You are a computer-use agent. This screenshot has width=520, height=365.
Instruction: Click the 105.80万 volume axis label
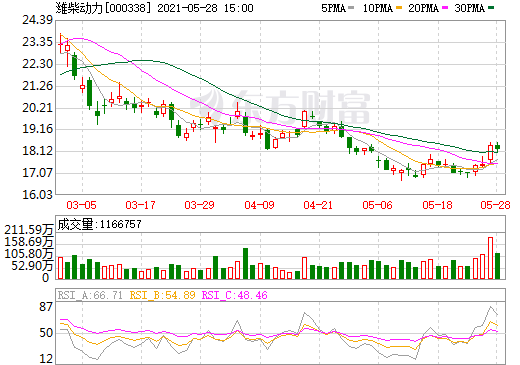[x=29, y=254]
